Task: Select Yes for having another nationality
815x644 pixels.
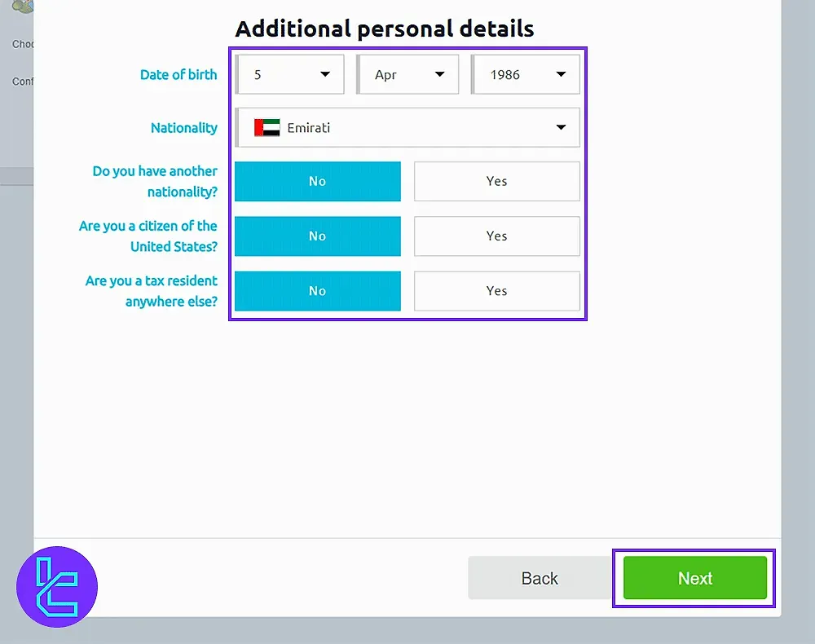Action: 496,181
